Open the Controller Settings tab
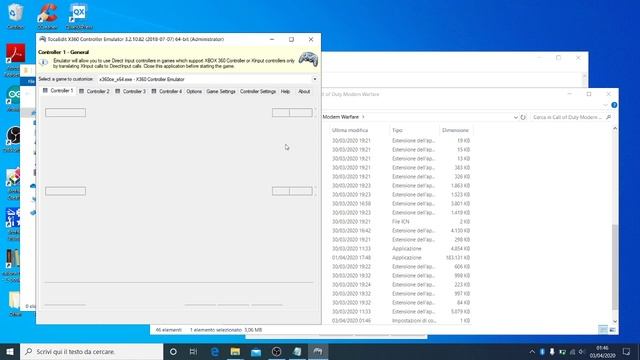This screenshot has width=640, height=360. click(258, 91)
